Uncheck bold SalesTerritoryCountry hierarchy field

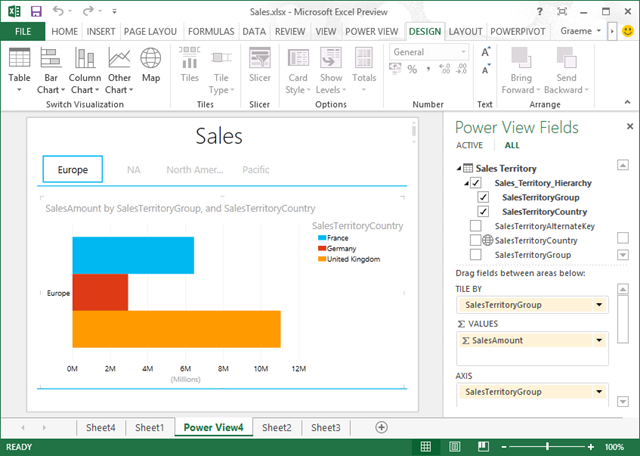tap(485, 212)
